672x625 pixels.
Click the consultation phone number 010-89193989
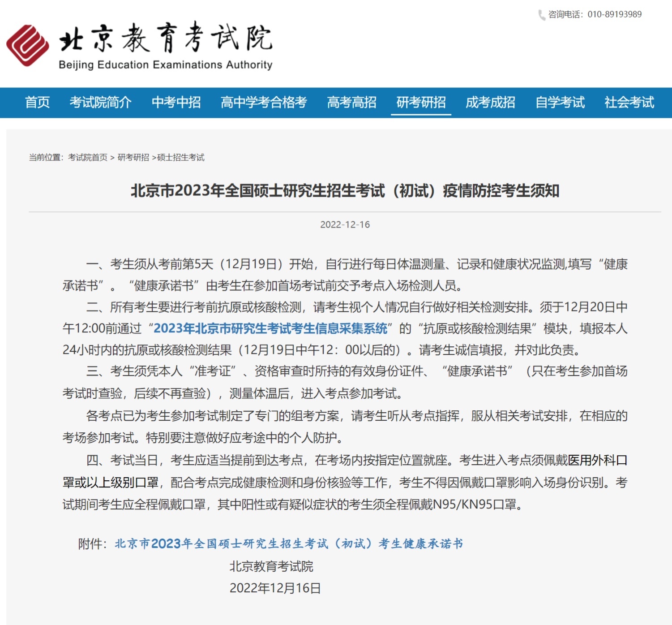point(614,14)
